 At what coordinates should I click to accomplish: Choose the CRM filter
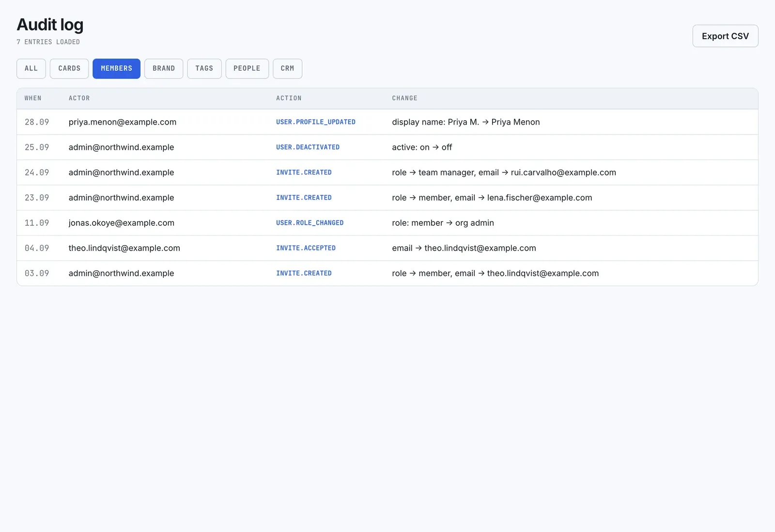pos(287,68)
